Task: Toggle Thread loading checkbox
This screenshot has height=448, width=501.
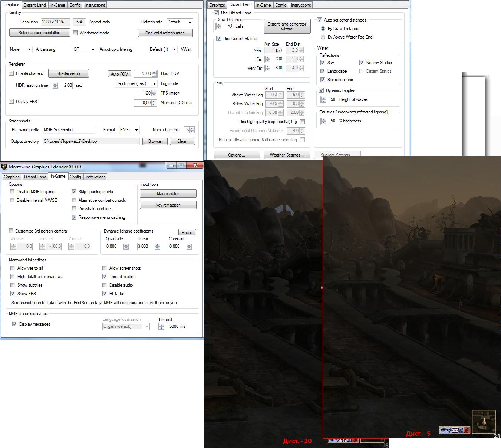Action: [x=105, y=277]
